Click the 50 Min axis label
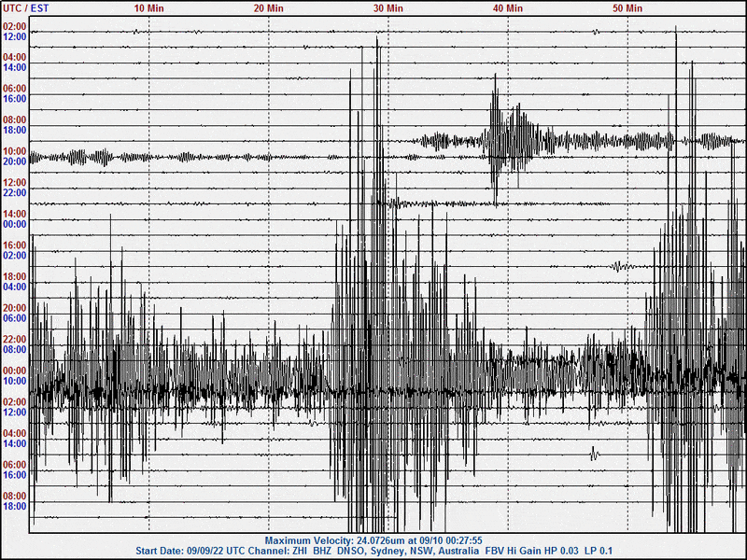The width and height of the screenshot is (747, 560). pos(627,7)
